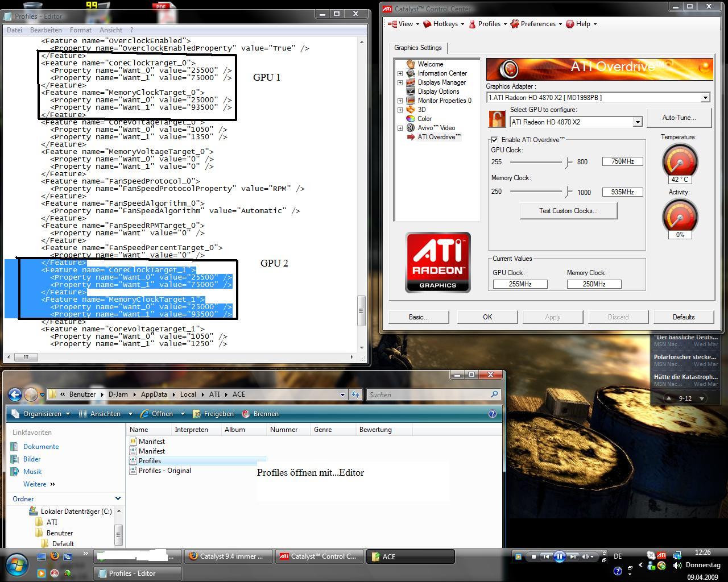Viewport: 728px width, 582px height.
Task: Click the ATI tray icon
Action: (x=661, y=556)
